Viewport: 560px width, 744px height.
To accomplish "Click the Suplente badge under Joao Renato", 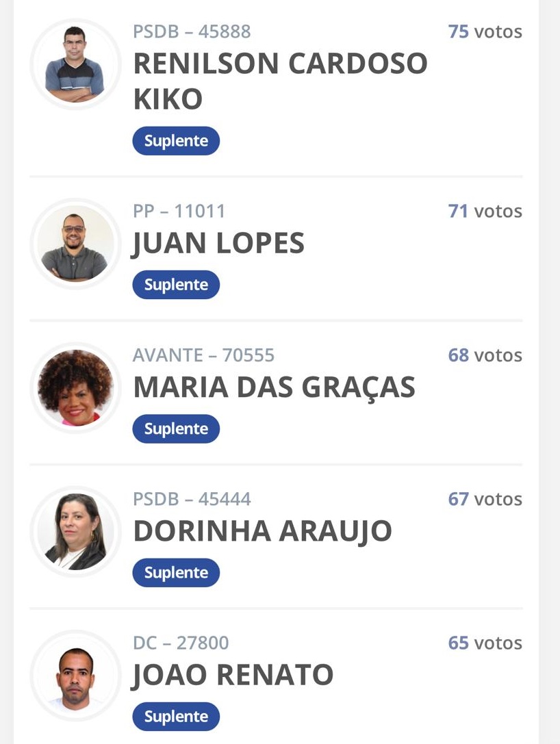I will tap(176, 716).
